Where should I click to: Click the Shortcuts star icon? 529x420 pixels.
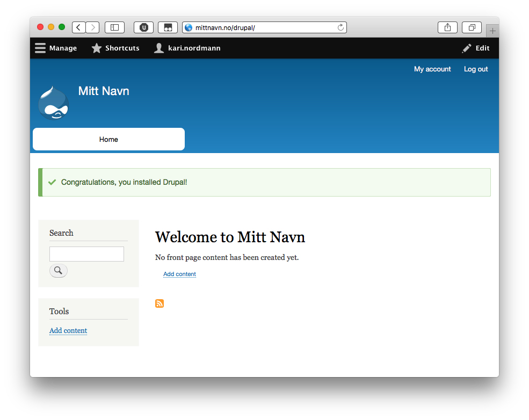97,48
